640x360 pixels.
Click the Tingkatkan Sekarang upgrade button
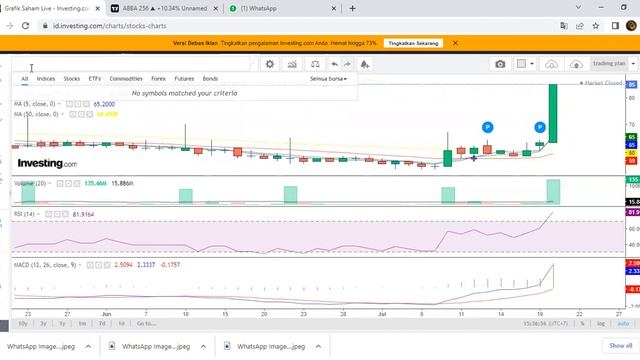pos(413,43)
